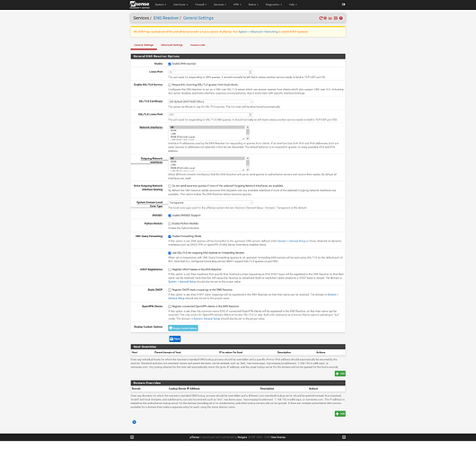Switch to the General Settings tab
The width and height of the screenshot is (476, 449).
click(x=144, y=45)
